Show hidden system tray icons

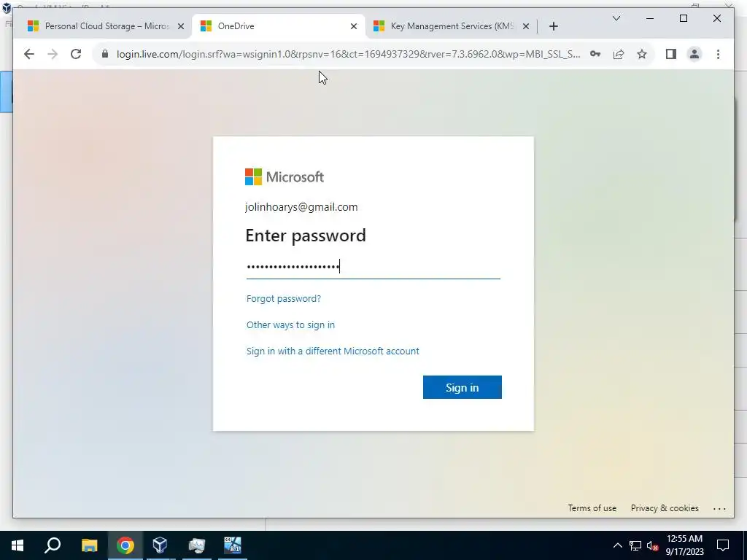[617, 545]
